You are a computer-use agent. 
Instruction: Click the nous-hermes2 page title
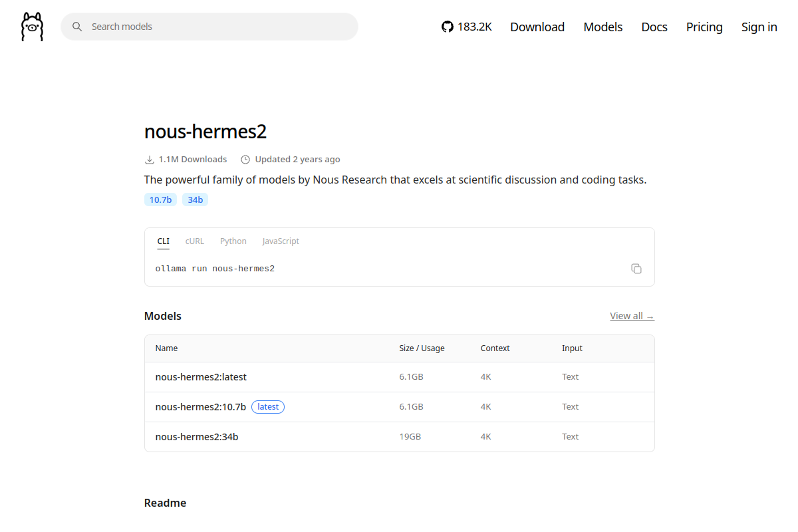point(205,132)
